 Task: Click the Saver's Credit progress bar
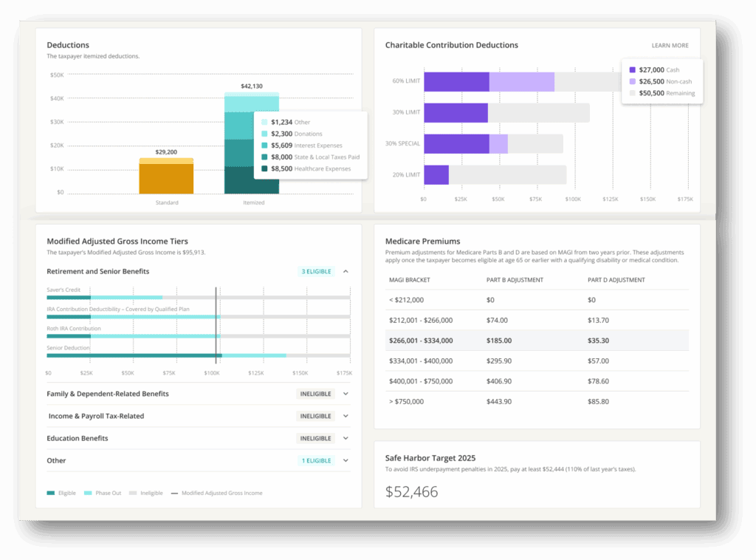pos(198,297)
